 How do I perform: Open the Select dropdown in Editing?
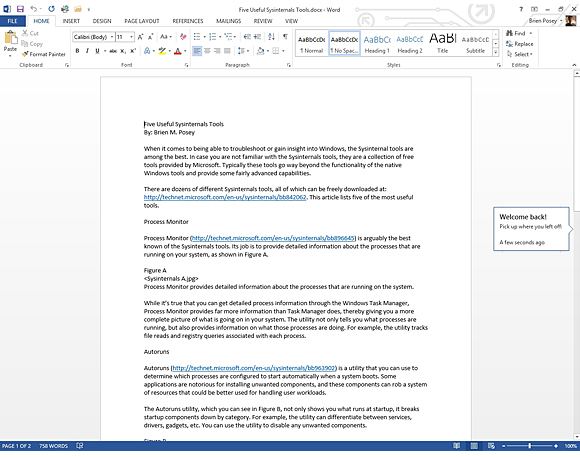coord(520,54)
